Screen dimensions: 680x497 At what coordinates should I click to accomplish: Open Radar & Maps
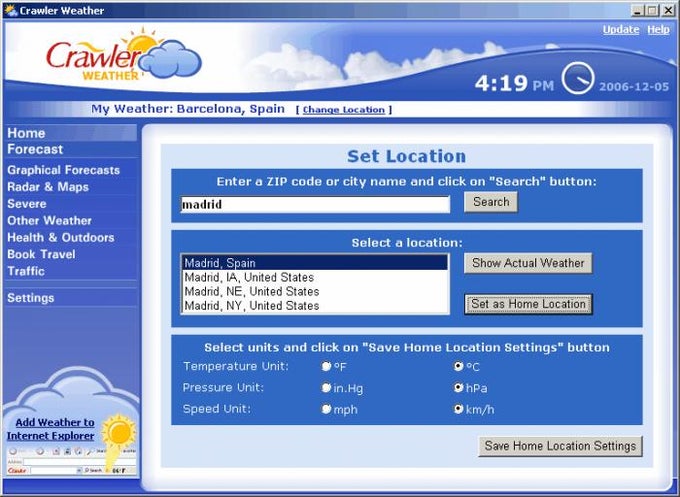pyautogui.click(x=48, y=187)
